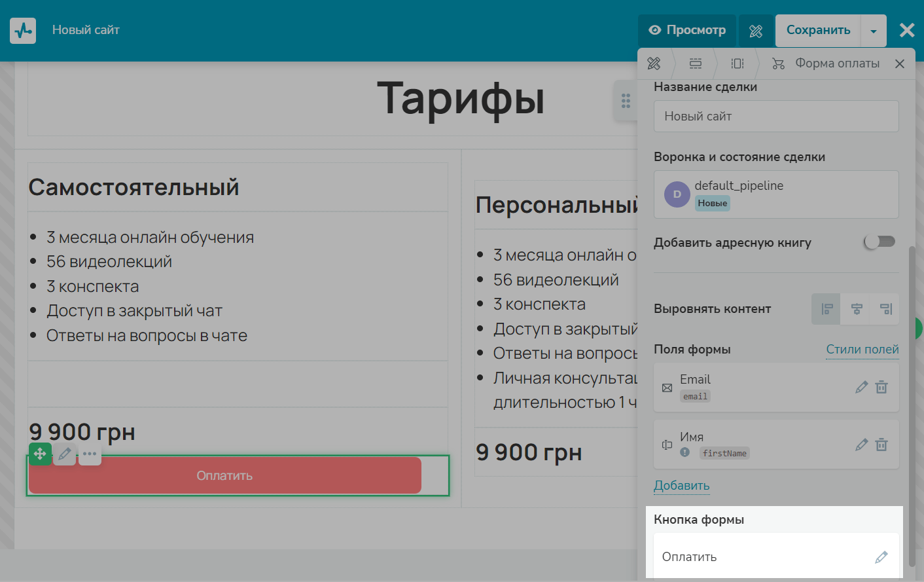Delete the Имя form field
Image resolution: width=924 pixels, height=582 pixels.
pyautogui.click(x=881, y=445)
